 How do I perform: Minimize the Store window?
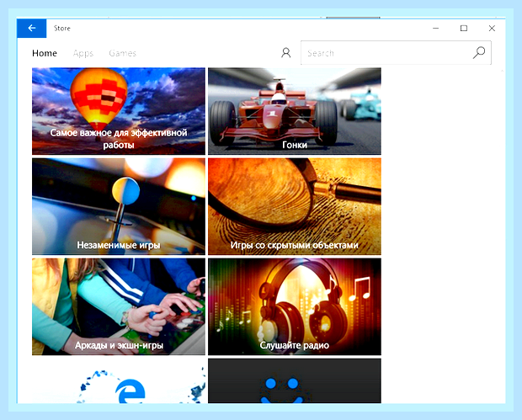tap(436, 29)
